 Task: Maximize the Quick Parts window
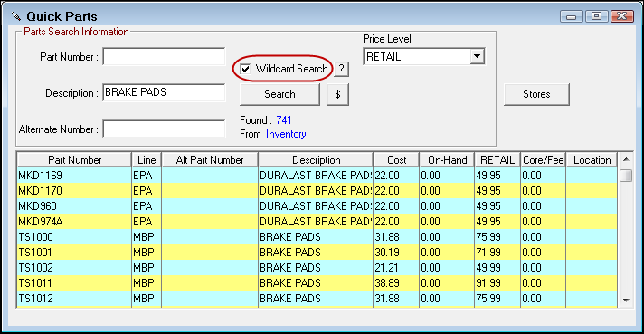tap(596, 16)
